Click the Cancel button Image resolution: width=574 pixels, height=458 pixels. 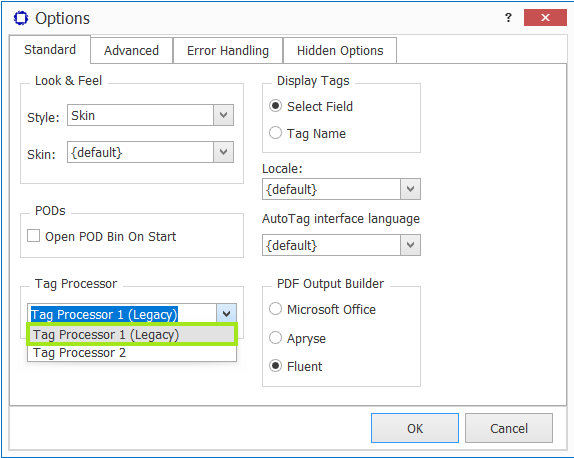[x=509, y=428]
